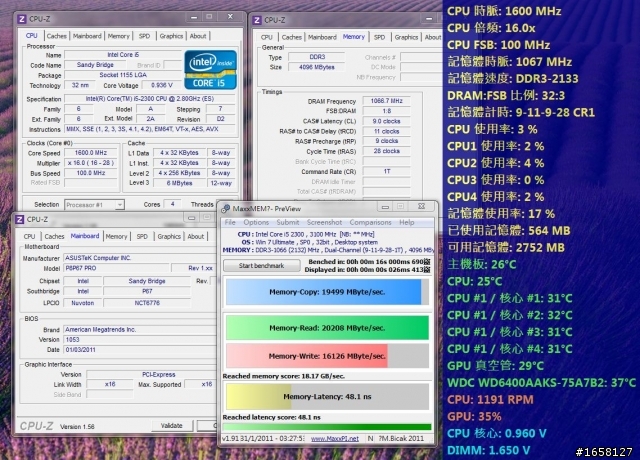Viewport: 640px width, 460px height.
Task: Open Memory tab in top-left CPU-Z window
Action: point(118,36)
